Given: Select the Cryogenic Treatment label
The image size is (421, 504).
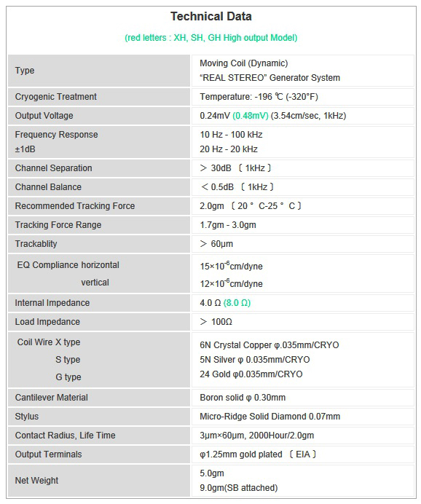Looking at the screenshot, I should click(x=55, y=97).
